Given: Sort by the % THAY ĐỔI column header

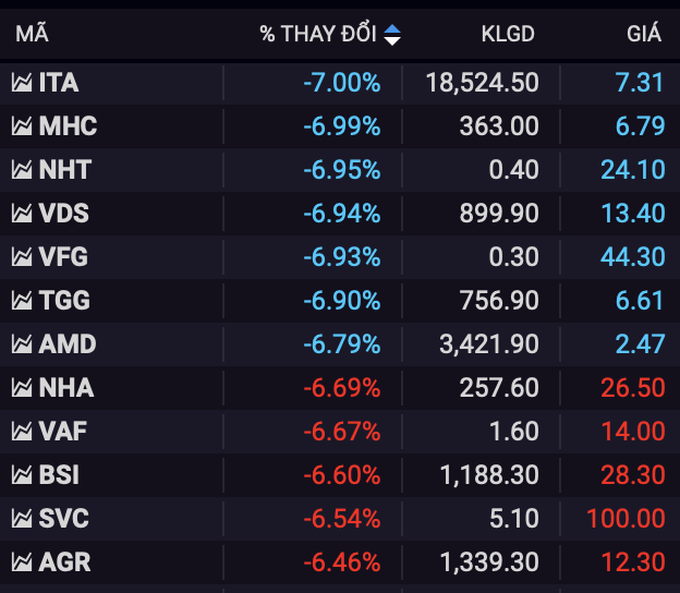Looking at the screenshot, I should coord(317,34).
